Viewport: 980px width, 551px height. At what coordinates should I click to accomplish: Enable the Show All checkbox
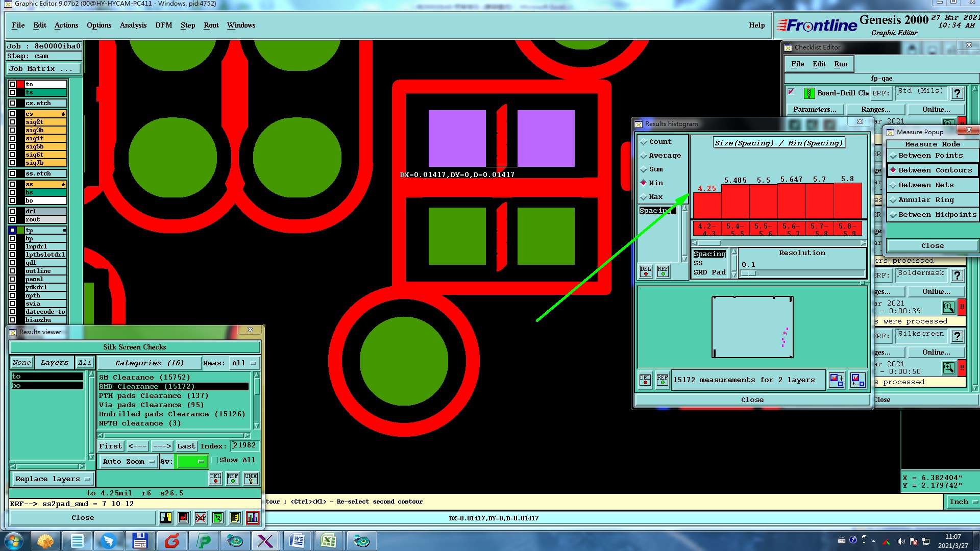[215, 460]
